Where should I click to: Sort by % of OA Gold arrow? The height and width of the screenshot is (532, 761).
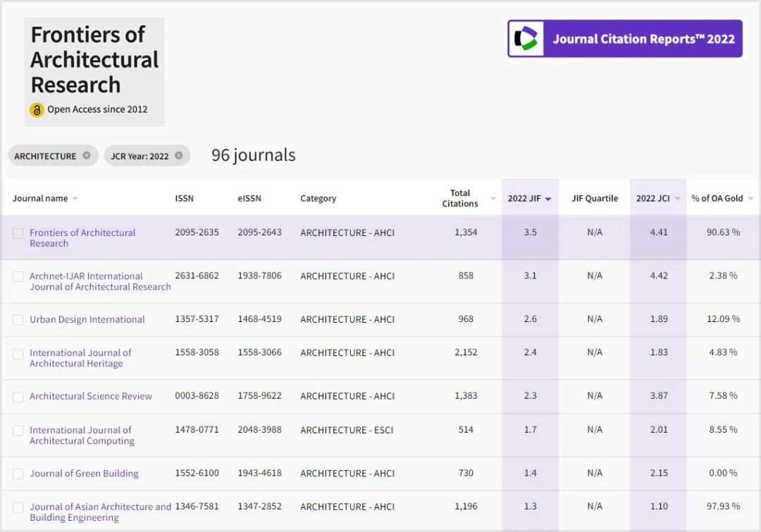tap(751, 199)
